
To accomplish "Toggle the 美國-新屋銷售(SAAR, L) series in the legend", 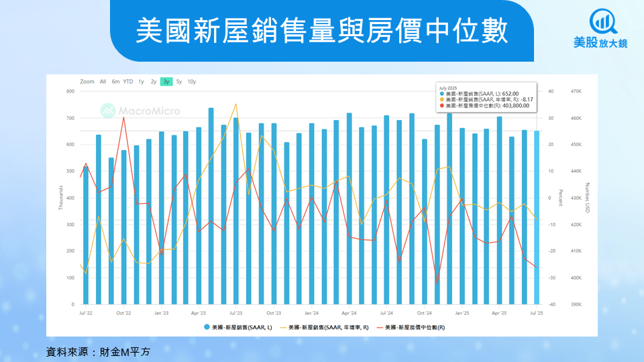I will (x=238, y=328).
